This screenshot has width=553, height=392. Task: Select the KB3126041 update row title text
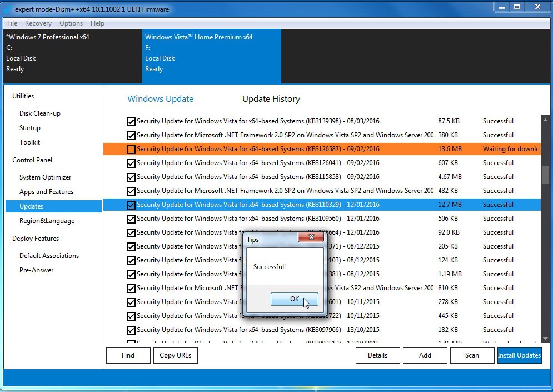click(x=258, y=163)
